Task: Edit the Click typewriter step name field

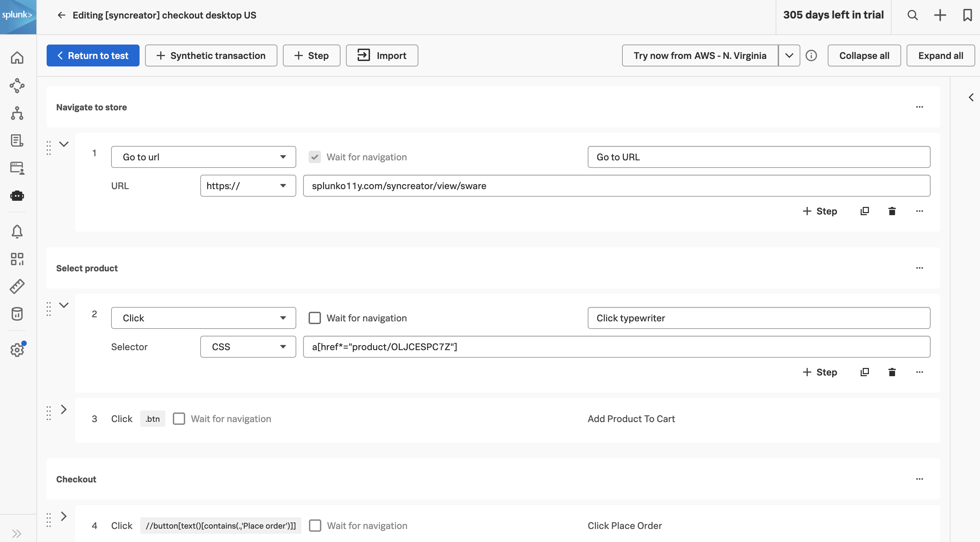Action: click(759, 318)
